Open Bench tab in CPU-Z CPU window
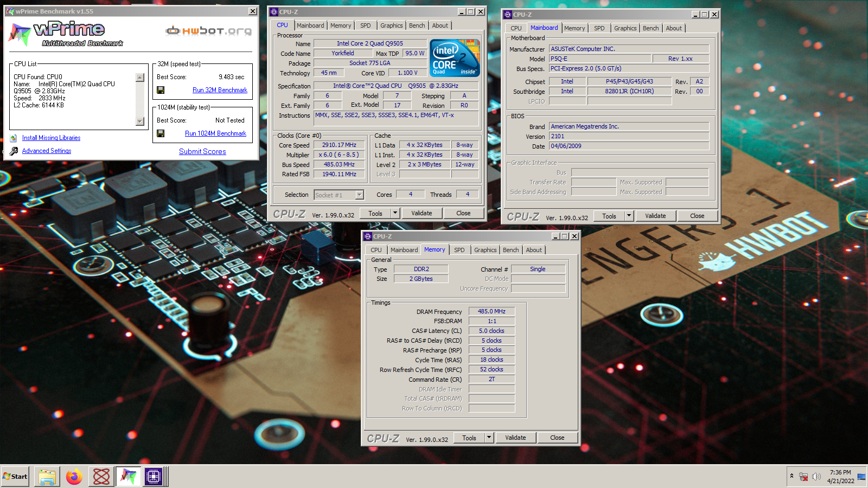Screen dimensions: 868x488 tap(417, 25)
